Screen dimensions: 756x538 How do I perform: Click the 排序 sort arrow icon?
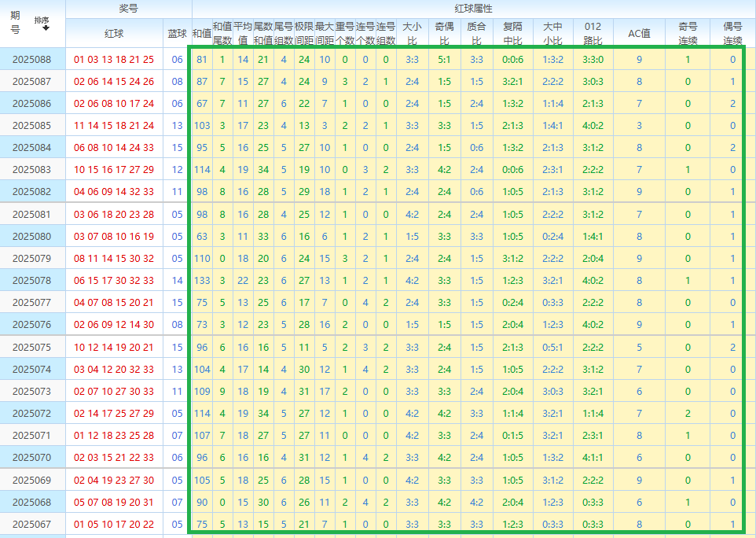[x=46, y=28]
